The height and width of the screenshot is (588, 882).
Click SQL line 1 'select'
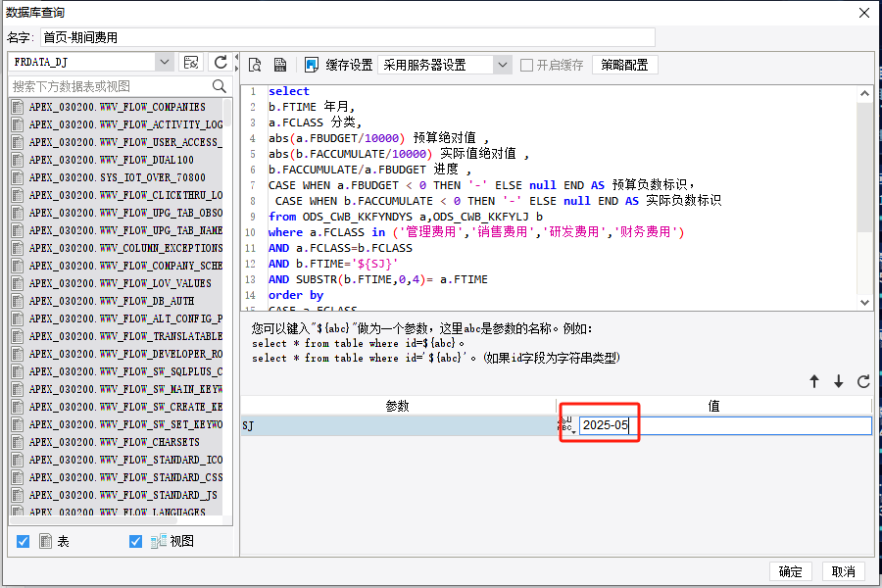pos(288,91)
